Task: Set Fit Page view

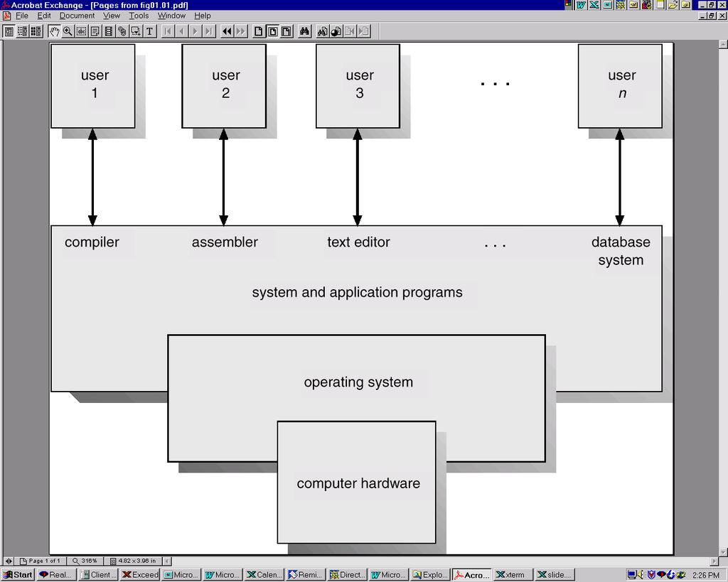Action: [x=272, y=31]
